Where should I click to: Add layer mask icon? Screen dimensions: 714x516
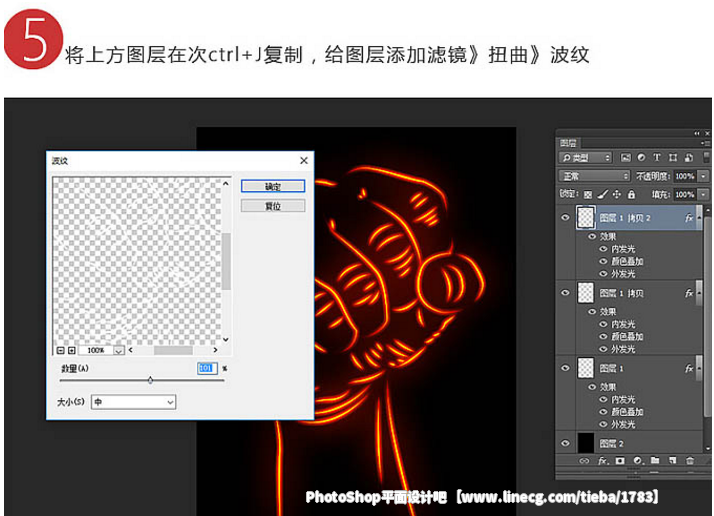point(620,461)
